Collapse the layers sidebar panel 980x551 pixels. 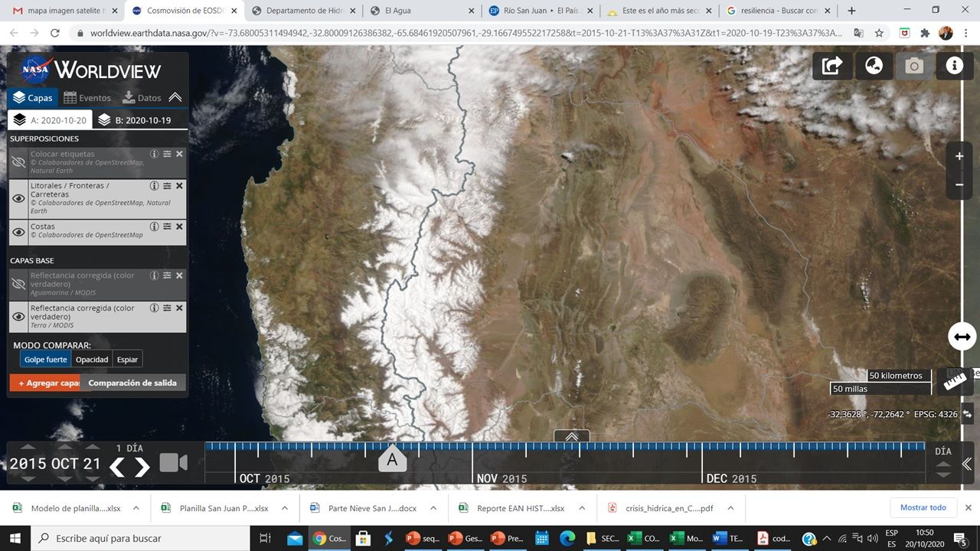coord(175,97)
